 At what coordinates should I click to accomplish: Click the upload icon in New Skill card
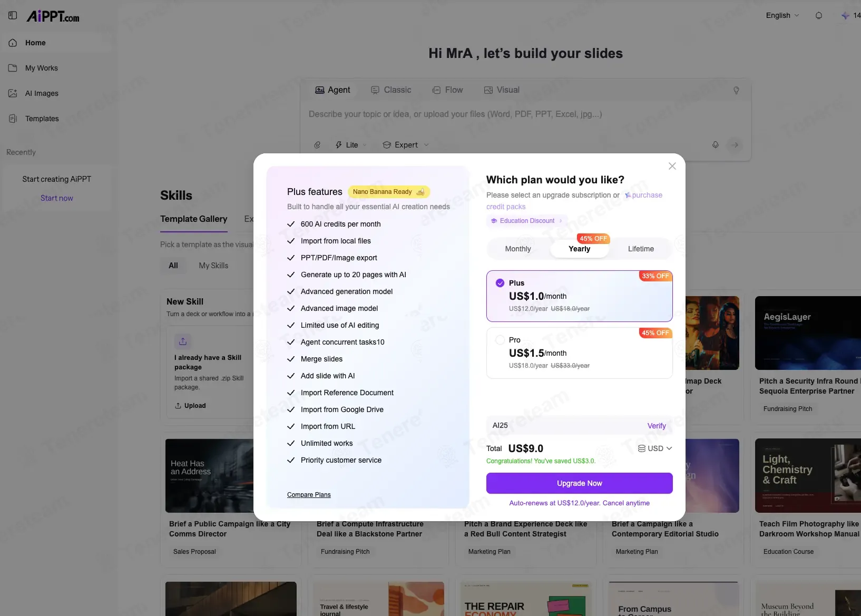click(x=183, y=341)
